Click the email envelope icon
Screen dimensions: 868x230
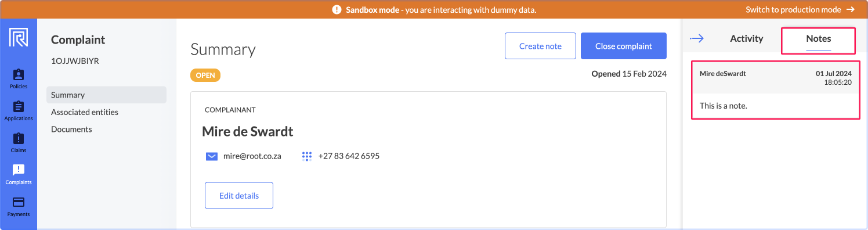[212, 156]
